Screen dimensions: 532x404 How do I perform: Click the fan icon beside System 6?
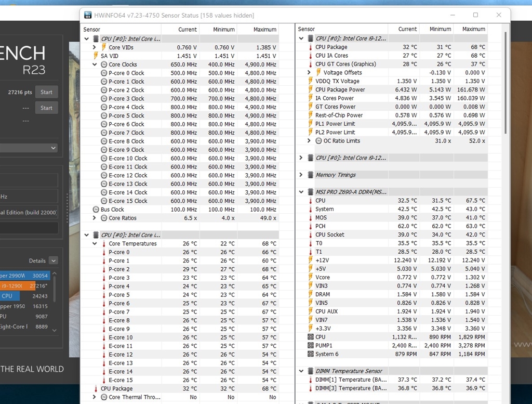click(x=310, y=354)
